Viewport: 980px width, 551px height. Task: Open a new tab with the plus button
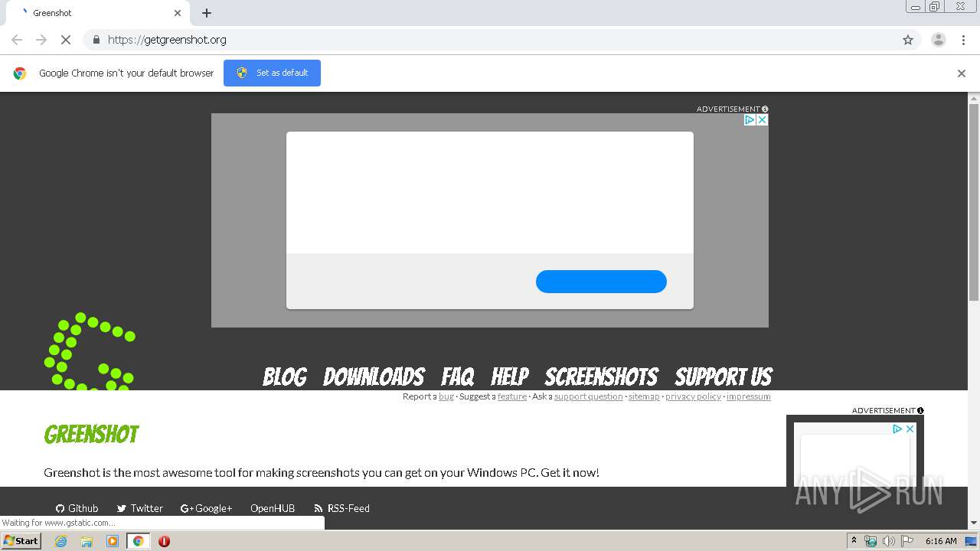click(x=207, y=13)
